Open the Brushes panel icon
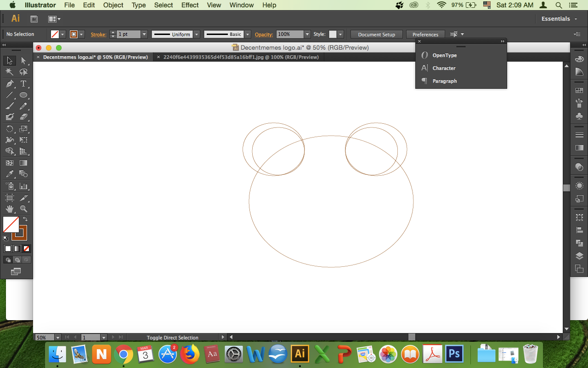The image size is (588, 368). coord(579,103)
